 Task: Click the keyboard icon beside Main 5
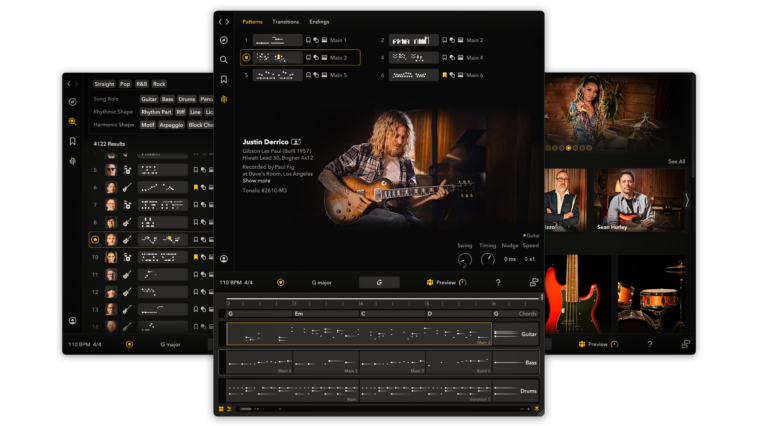click(324, 75)
